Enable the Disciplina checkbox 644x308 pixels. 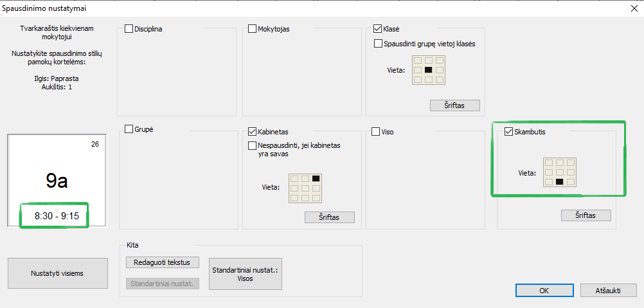[x=129, y=29]
